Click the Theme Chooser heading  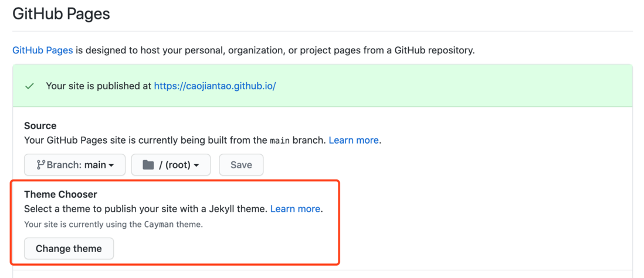(60, 194)
